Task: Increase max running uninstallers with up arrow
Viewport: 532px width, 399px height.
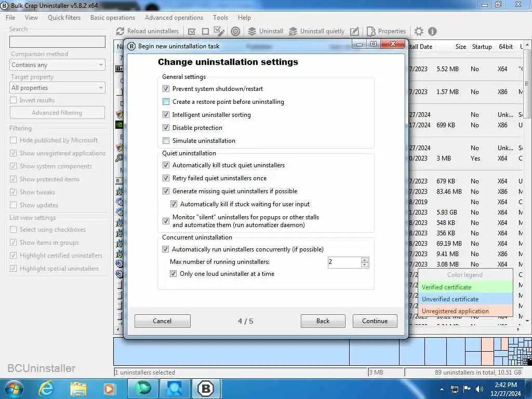Action: coord(364,260)
